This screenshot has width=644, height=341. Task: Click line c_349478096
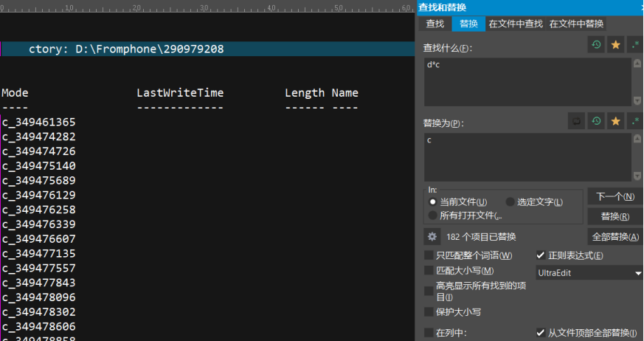(39, 297)
